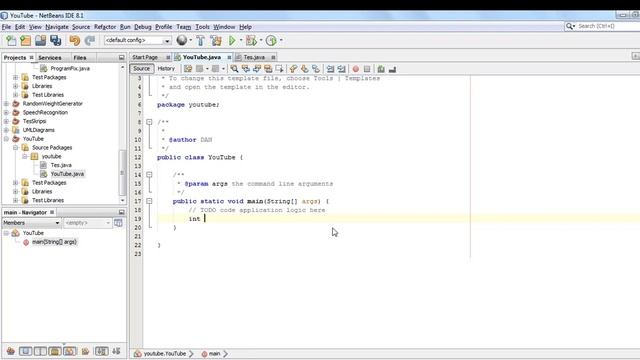Toggle Sort by Name in Navigator
Viewport: 640px width, 360px height.
pyautogui.click(x=101, y=351)
